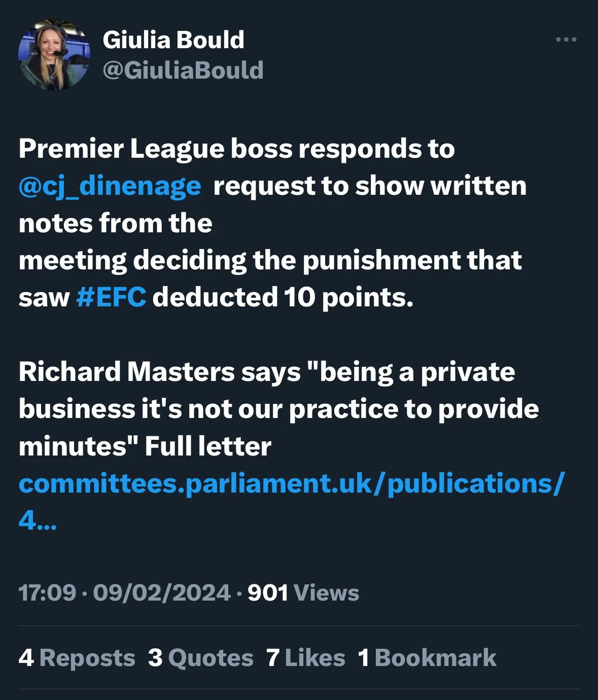The width and height of the screenshot is (598, 700).
Task: Show the 7 Likes list
Action: pyautogui.click(x=305, y=658)
